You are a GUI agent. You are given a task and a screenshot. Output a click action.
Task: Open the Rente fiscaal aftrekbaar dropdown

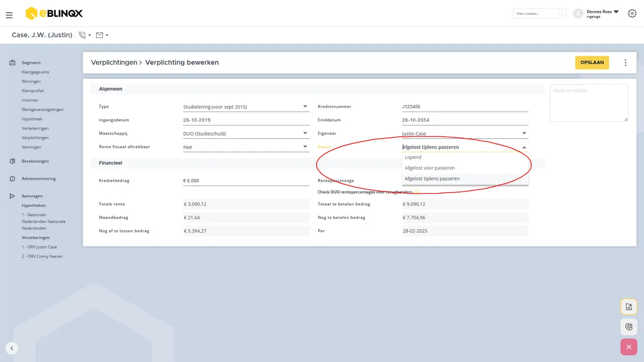pyautogui.click(x=246, y=147)
